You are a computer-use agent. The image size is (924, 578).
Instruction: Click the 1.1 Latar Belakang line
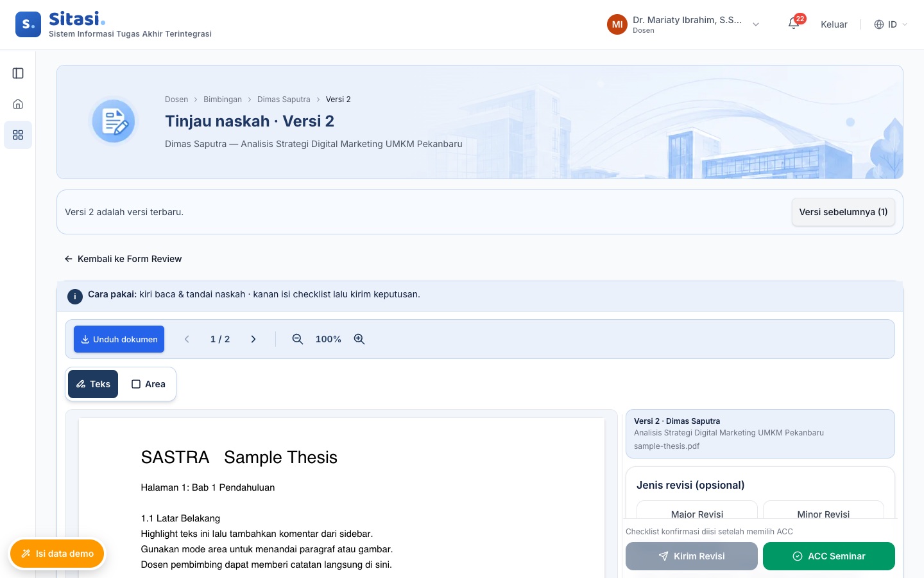tap(180, 518)
